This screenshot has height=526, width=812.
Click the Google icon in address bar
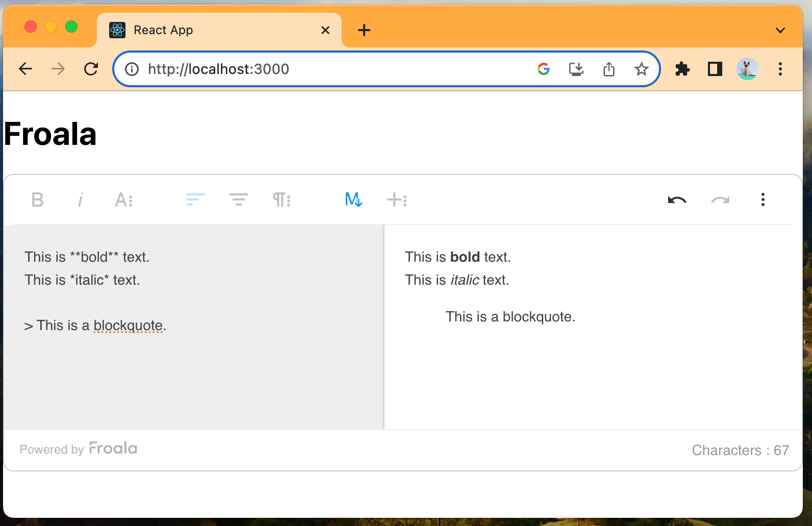[x=544, y=69]
